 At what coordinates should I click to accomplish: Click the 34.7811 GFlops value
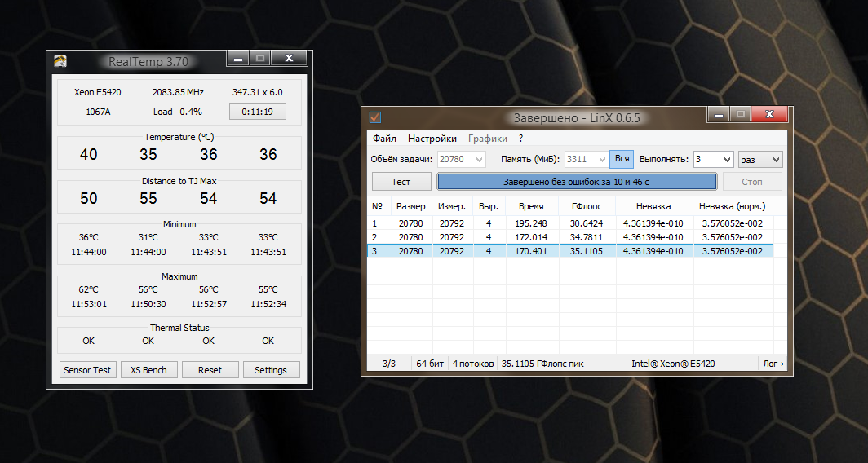click(587, 237)
